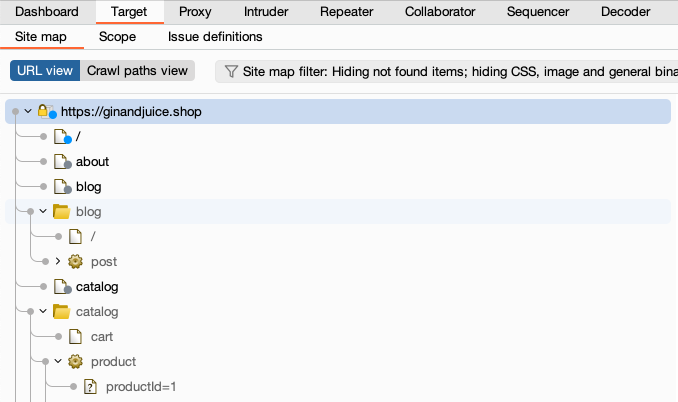
Task: Collapse the ginandjuice.shop root node
Action: tap(28, 111)
